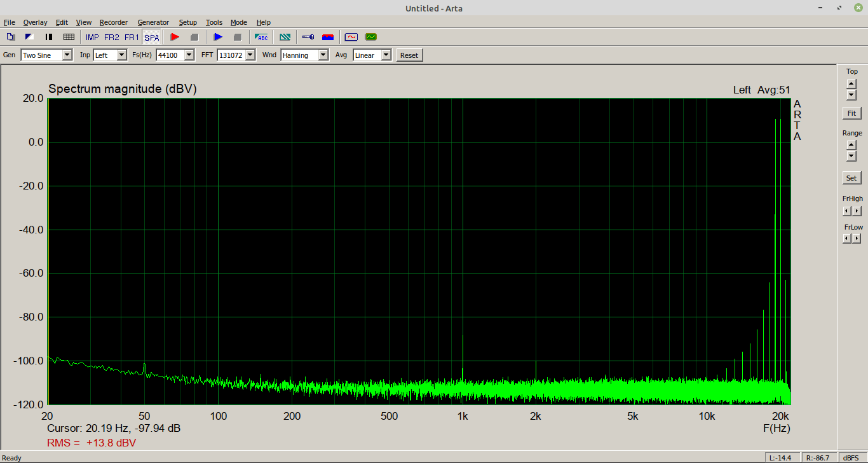Screen dimensions: 868x463
Task: Open the Tools menu
Action: (x=214, y=22)
